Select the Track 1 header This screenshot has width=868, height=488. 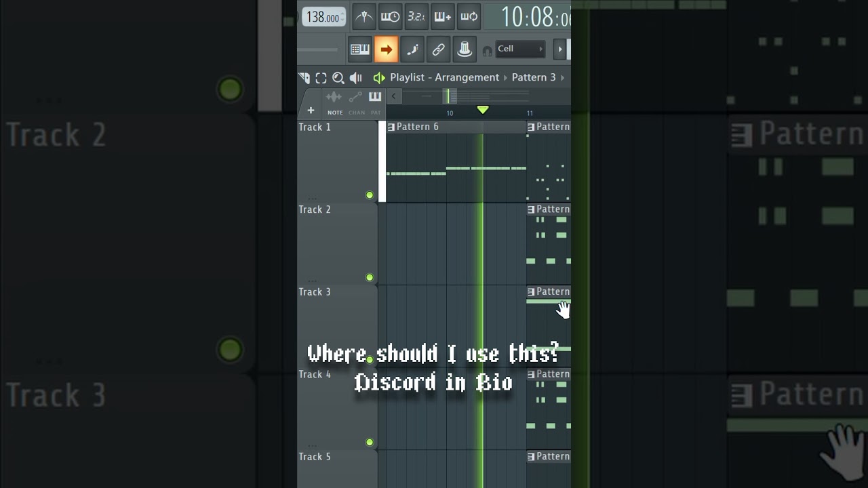(x=337, y=161)
